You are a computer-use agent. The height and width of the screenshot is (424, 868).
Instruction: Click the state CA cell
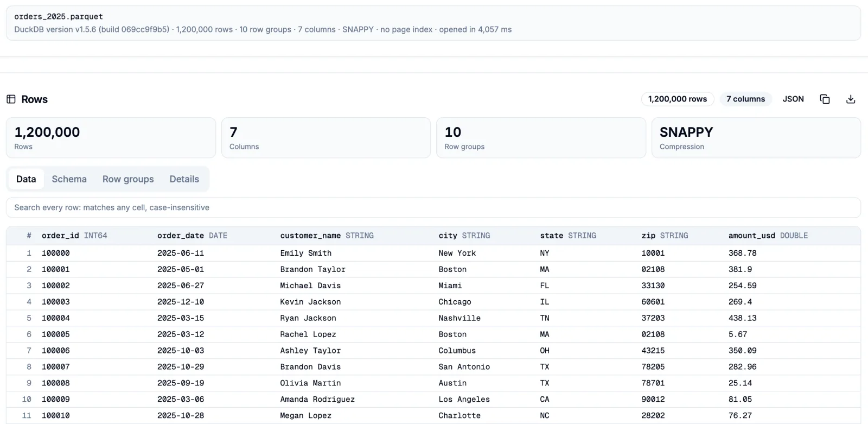(545, 400)
